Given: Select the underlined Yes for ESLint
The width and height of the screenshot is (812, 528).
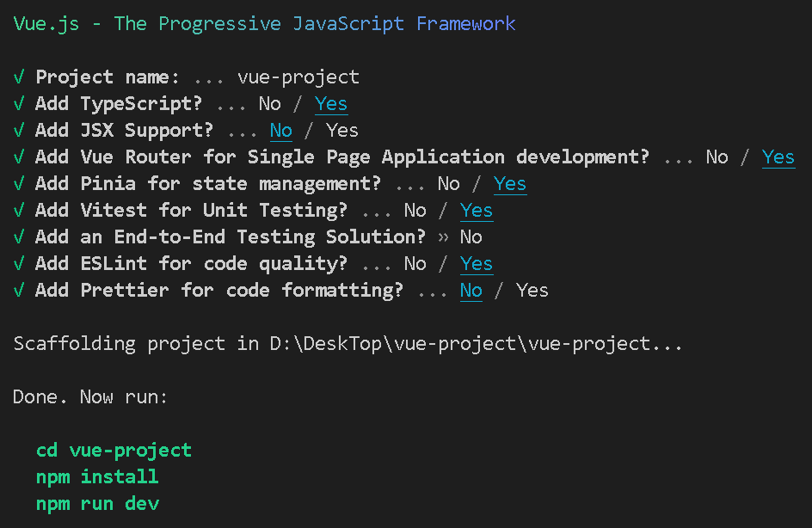Looking at the screenshot, I should pos(477,264).
